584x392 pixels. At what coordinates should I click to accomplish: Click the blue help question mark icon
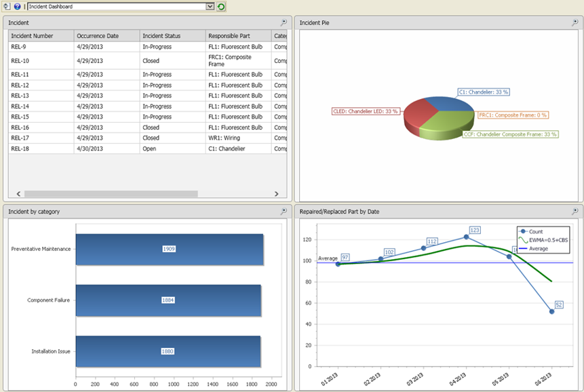tap(17, 6)
